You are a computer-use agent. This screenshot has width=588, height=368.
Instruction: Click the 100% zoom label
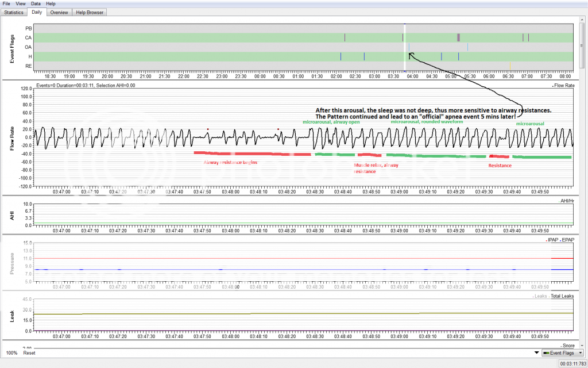(x=11, y=352)
